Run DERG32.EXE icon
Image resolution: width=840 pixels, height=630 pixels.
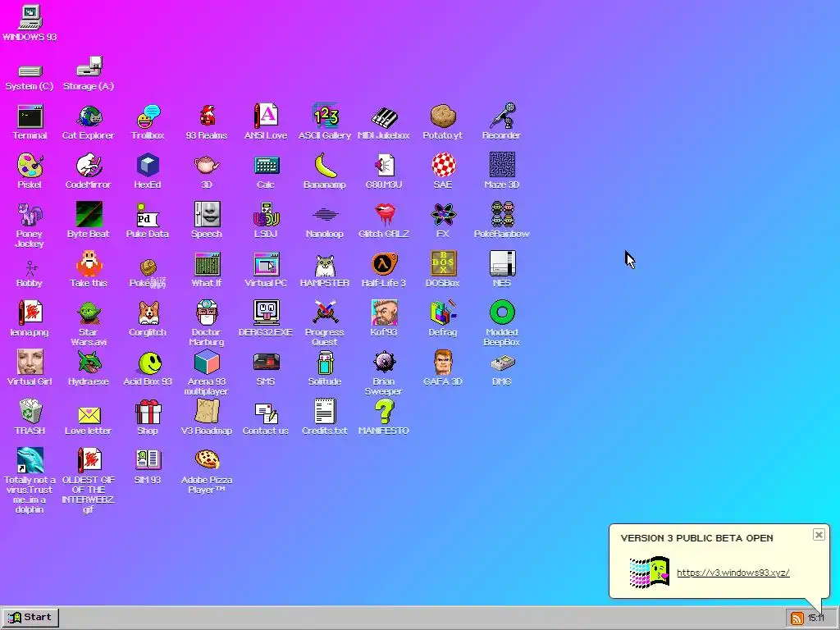pyautogui.click(x=266, y=313)
